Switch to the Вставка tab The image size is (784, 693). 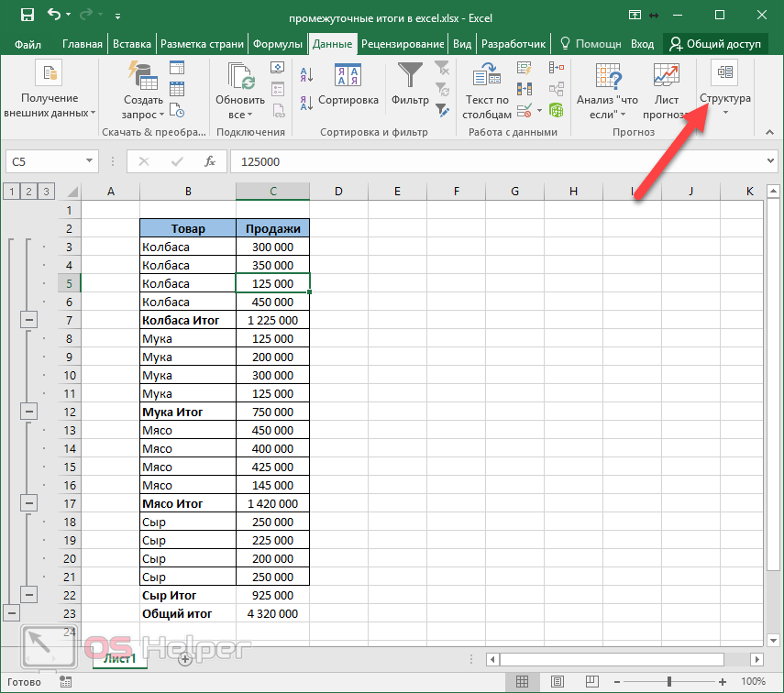[x=132, y=44]
